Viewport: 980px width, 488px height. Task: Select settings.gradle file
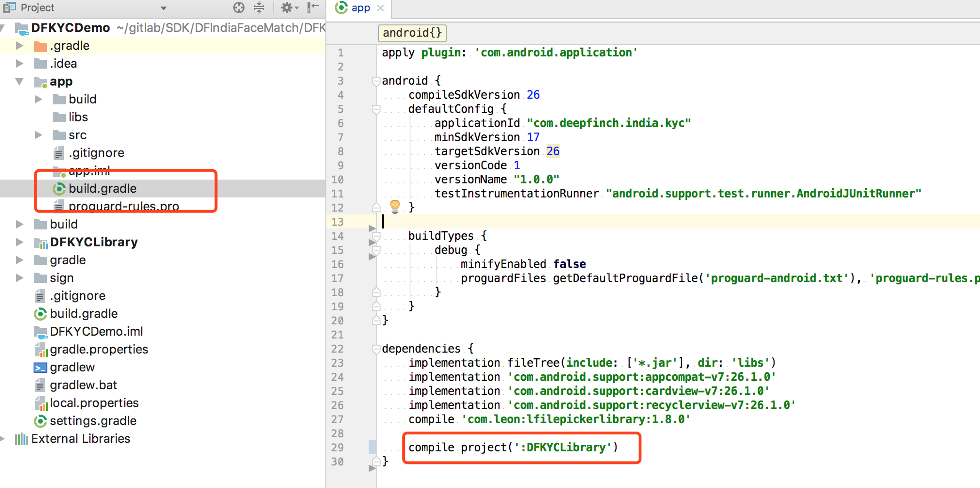[x=93, y=421]
